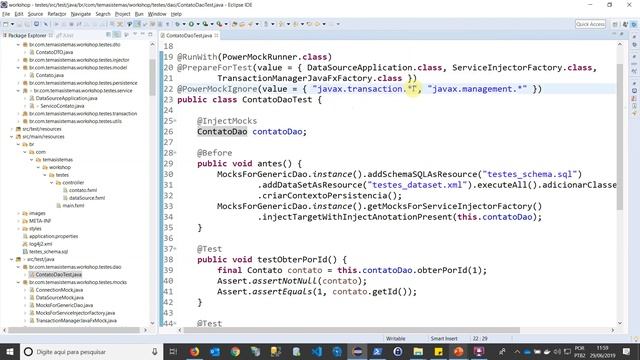Screen dimensions: 640x360
Task: Click the green Run toolbar icon
Action: tap(191, 24)
